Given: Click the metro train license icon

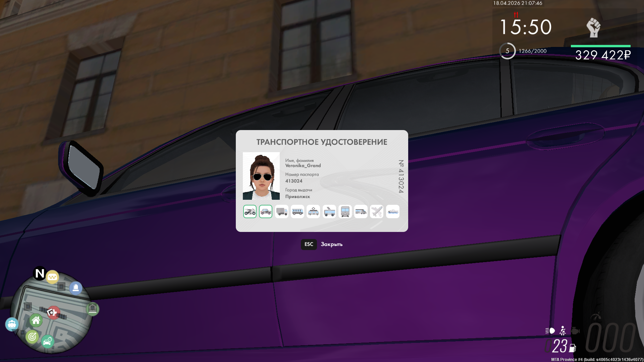Looking at the screenshot, I should coord(345,212).
